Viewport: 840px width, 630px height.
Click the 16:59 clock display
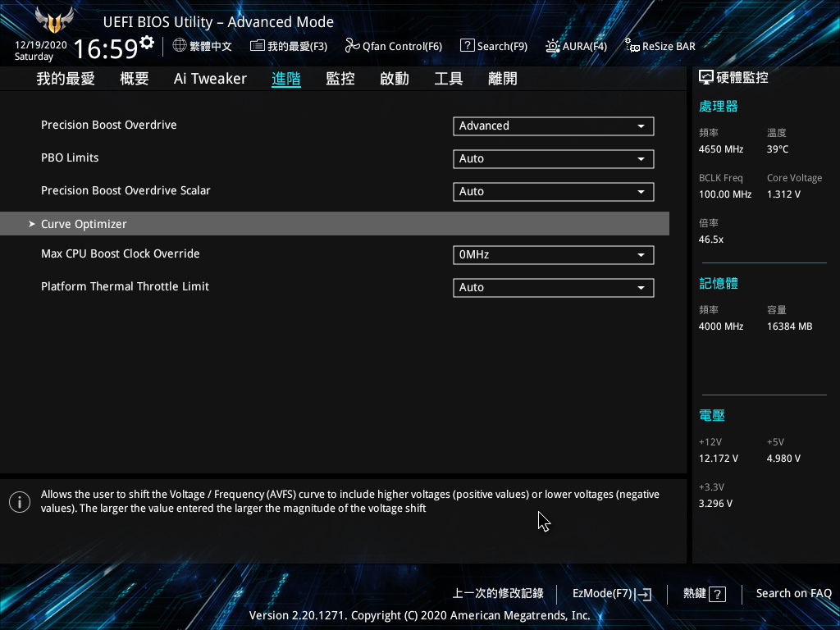[106, 48]
